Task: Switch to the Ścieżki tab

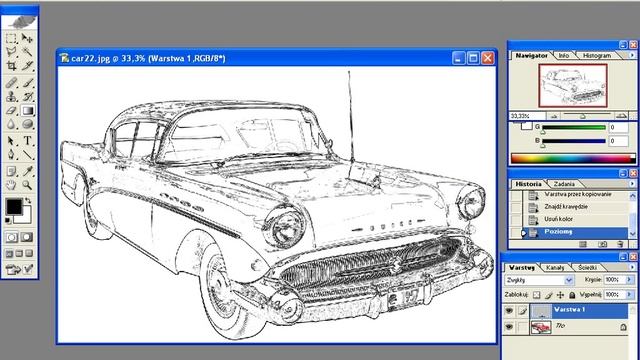Action: pyautogui.click(x=587, y=268)
